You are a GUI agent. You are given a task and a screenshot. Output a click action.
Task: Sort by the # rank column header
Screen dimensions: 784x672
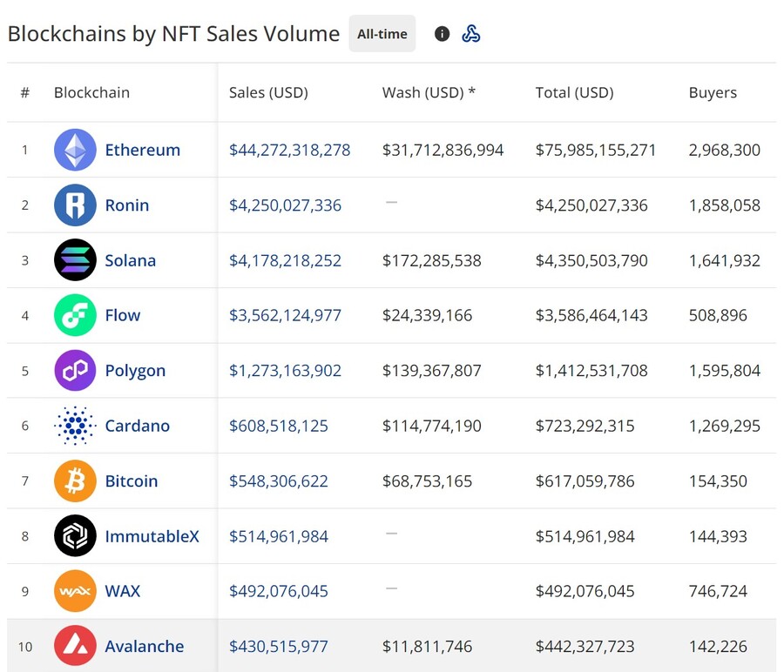25,92
